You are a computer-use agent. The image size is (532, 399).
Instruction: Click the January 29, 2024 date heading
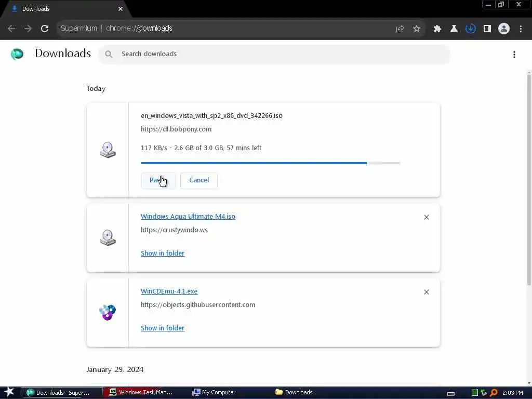(x=115, y=369)
